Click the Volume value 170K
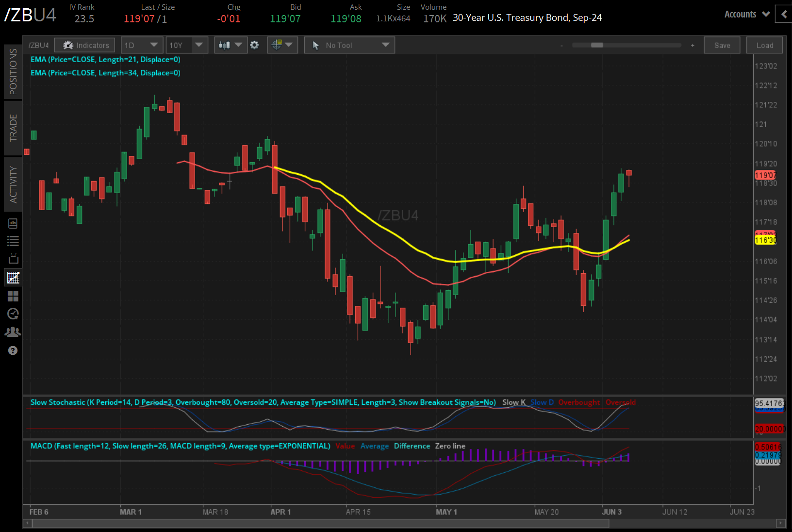The image size is (792, 532). click(434, 19)
